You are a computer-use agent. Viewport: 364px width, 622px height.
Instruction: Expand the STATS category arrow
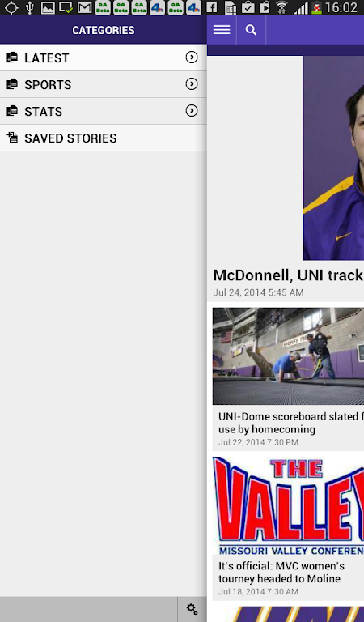coord(192,111)
